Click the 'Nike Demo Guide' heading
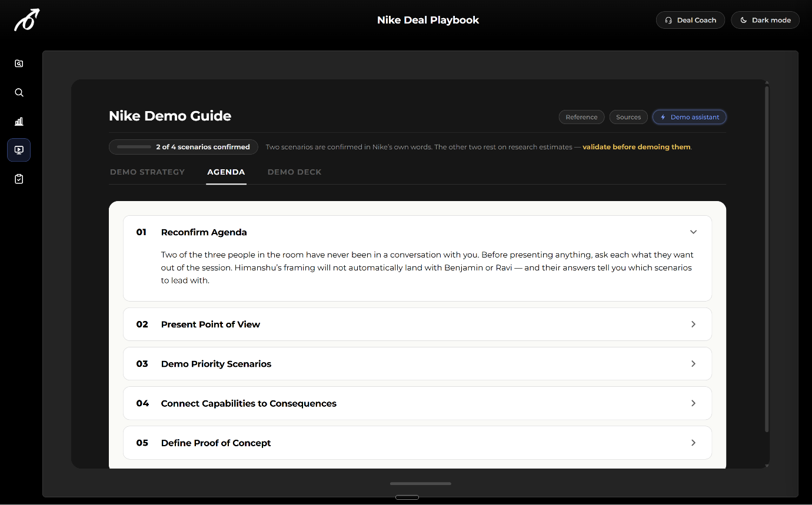812x505 pixels. (170, 116)
